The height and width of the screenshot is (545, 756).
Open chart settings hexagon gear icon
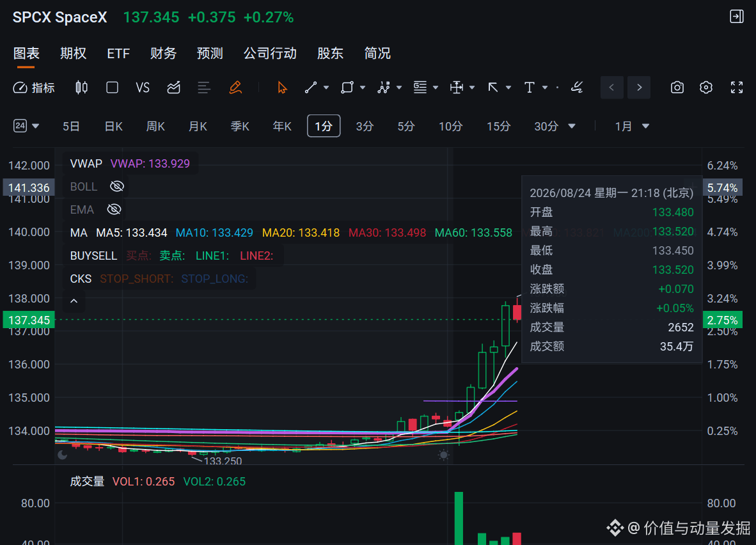click(706, 88)
